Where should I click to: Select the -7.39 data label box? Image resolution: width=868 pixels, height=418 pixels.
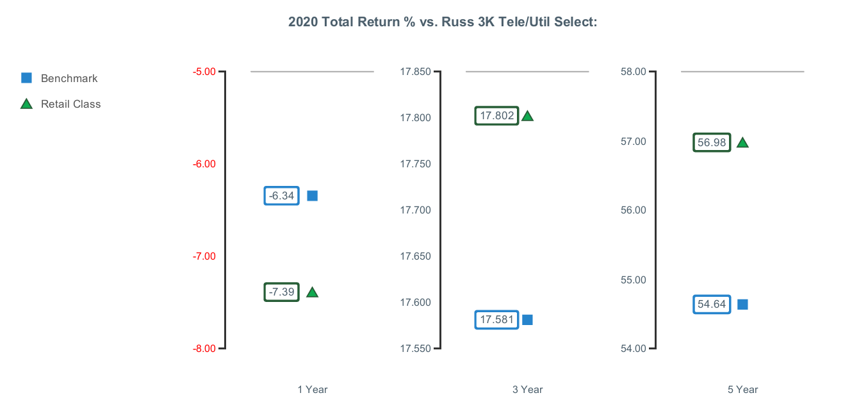(282, 292)
